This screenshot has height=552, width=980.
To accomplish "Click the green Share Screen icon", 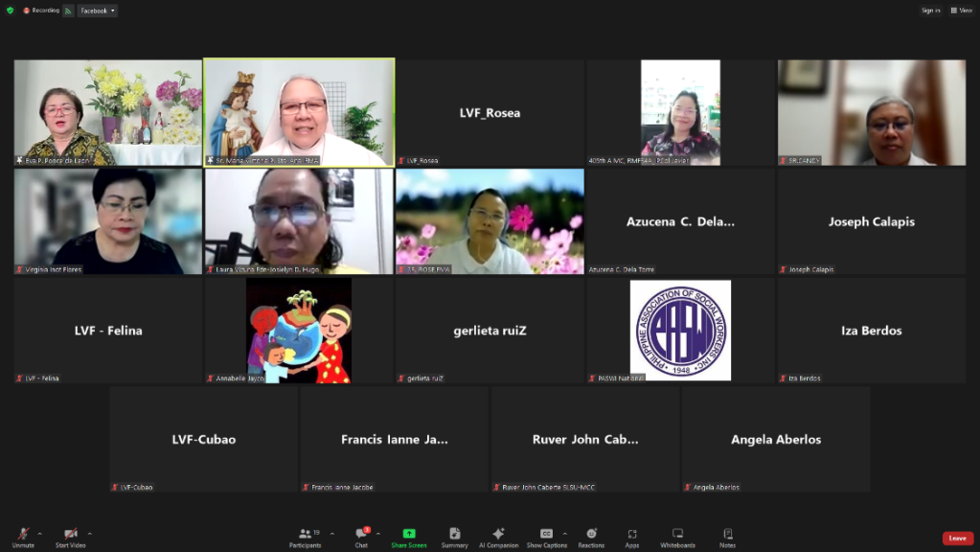I will click(x=409, y=535).
